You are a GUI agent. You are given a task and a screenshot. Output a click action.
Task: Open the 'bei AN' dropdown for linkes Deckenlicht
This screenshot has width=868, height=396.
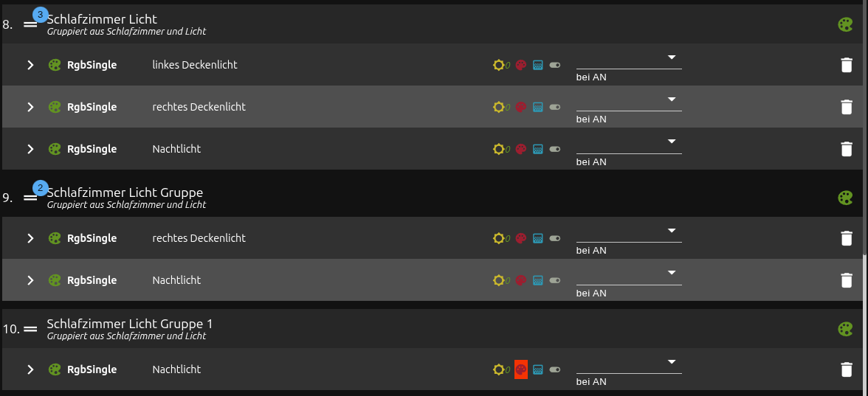point(629,60)
